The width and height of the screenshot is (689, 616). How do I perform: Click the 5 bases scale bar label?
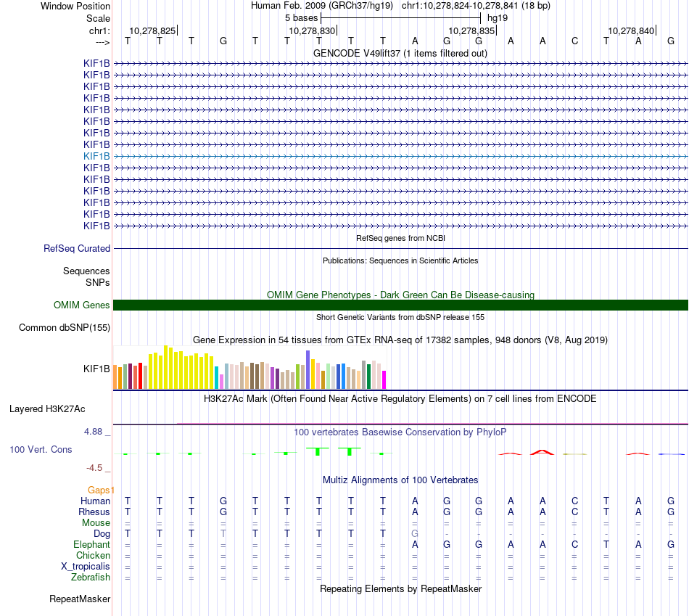click(x=301, y=18)
